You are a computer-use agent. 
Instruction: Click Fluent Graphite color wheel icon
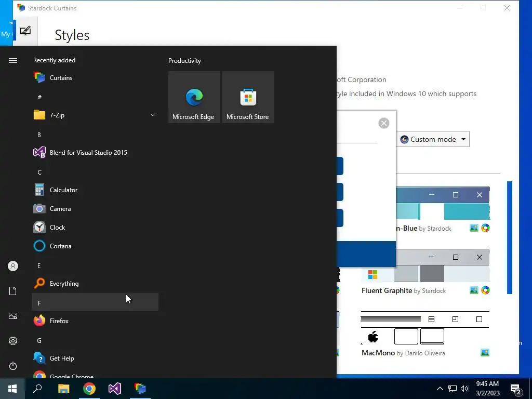click(486, 290)
